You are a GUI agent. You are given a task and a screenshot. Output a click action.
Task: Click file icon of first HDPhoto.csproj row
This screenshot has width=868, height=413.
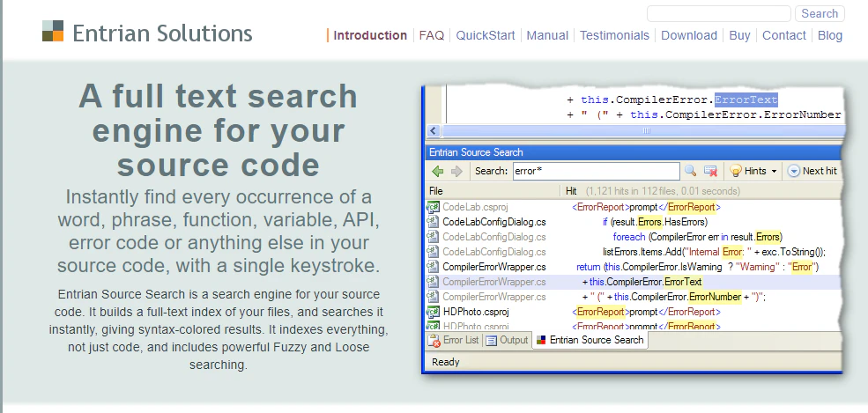[x=433, y=312]
